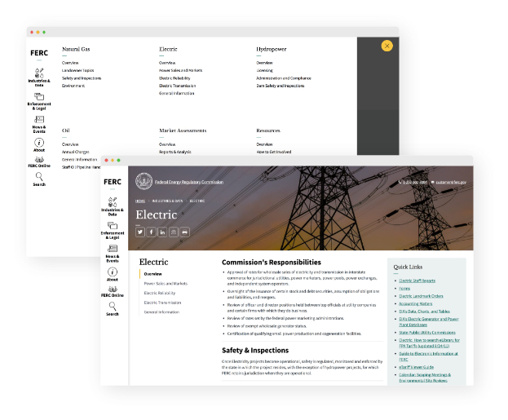Open the Forms quick link

[404, 289]
